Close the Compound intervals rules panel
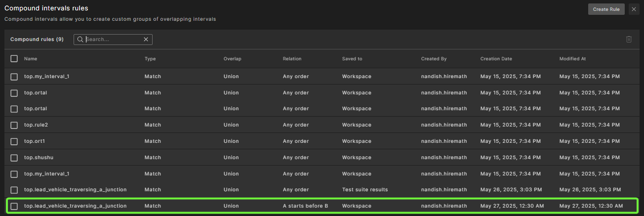 634,9
